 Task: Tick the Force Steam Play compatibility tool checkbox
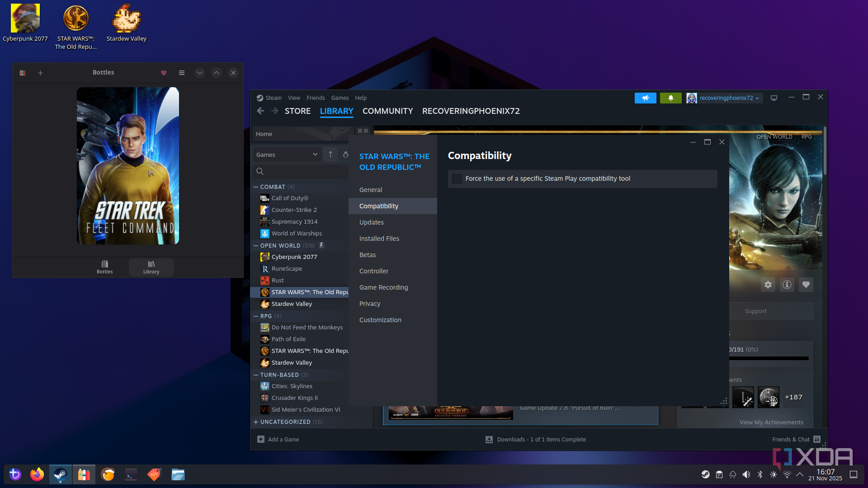(x=457, y=178)
